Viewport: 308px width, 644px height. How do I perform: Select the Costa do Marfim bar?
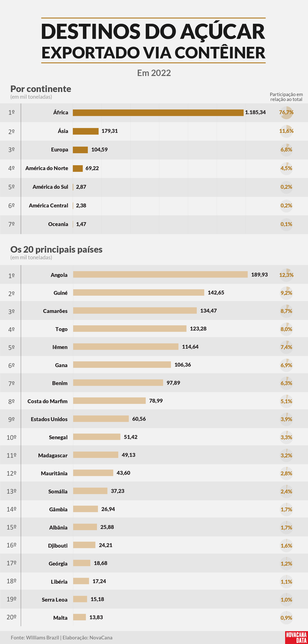point(109,401)
